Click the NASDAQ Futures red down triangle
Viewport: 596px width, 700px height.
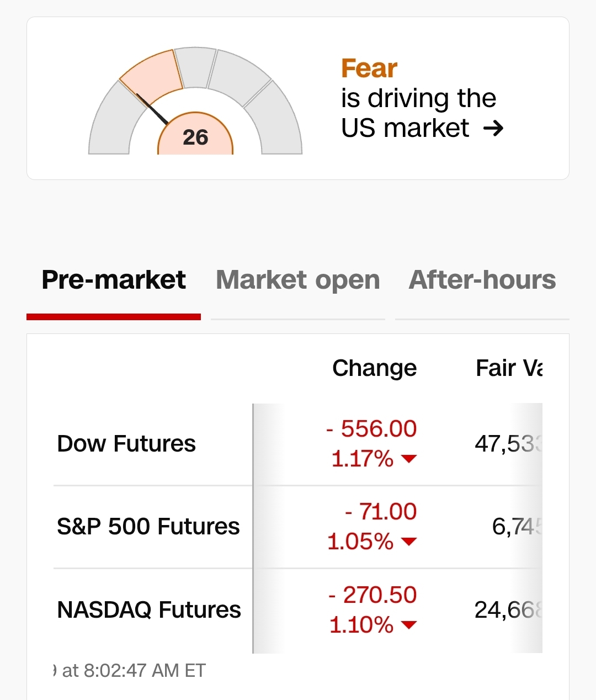(x=409, y=625)
